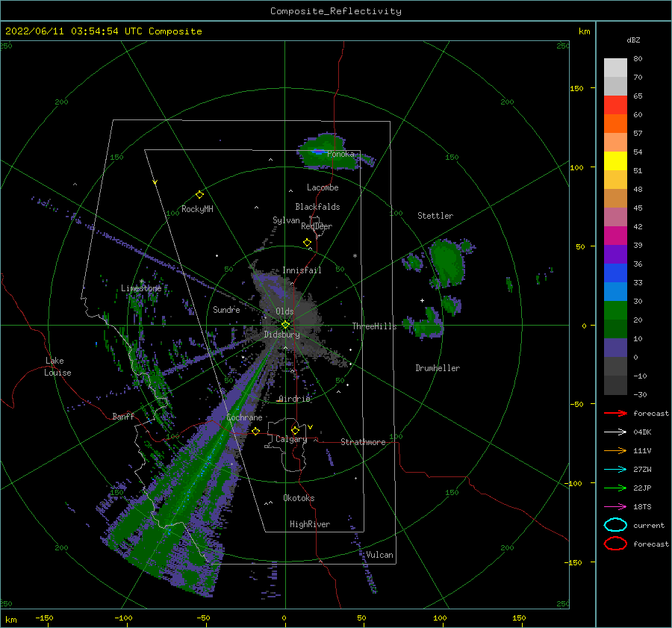Click the yellow diamond marker below RedDeer

tap(307, 243)
